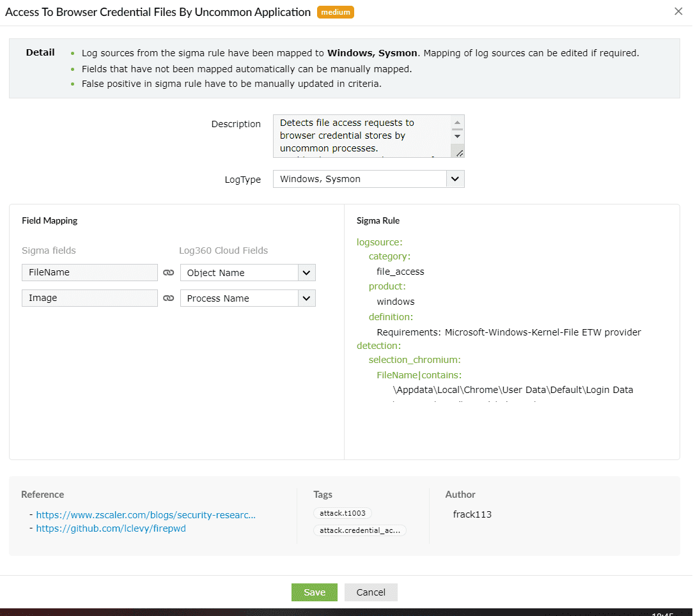693x616 pixels.
Task: Cancel the sigma rule edits
Action: 371,592
